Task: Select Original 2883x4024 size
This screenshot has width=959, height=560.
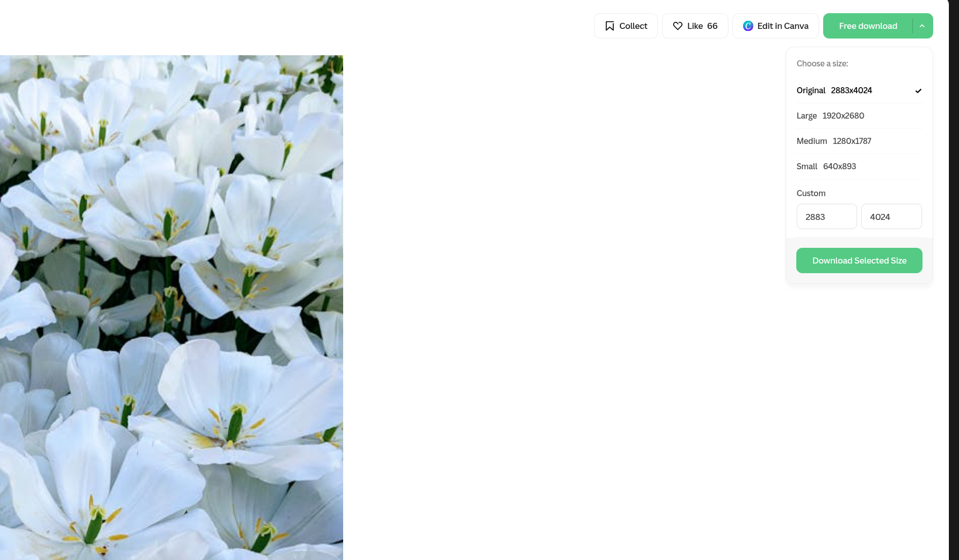Action: [x=859, y=91]
